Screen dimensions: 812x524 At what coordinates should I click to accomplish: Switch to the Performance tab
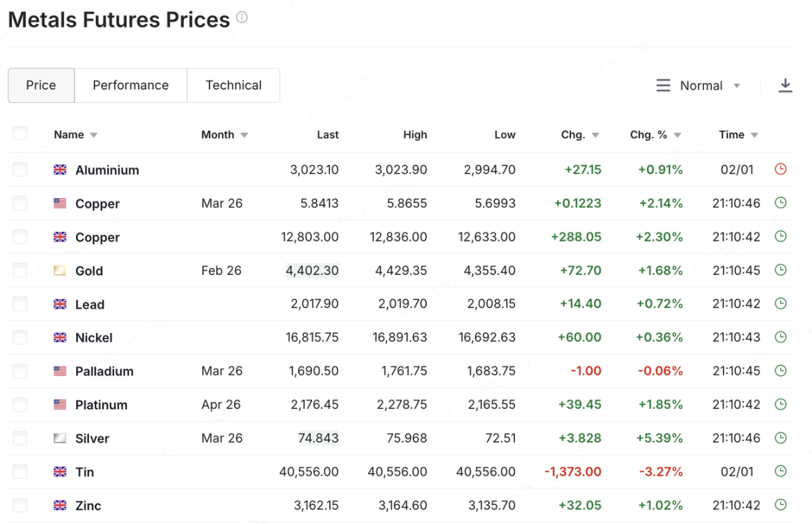pyautogui.click(x=130, y=85)
